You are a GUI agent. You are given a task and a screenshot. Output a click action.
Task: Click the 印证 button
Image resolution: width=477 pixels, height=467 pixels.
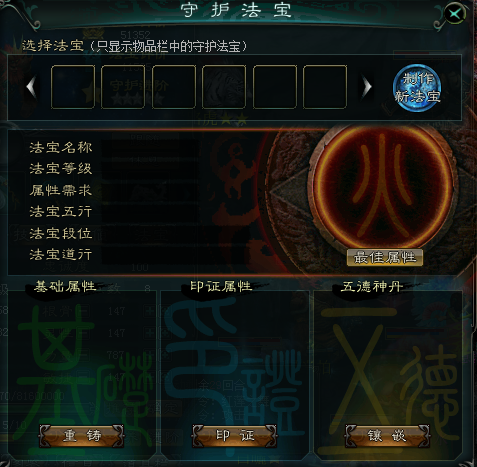(x=234, y=436)
